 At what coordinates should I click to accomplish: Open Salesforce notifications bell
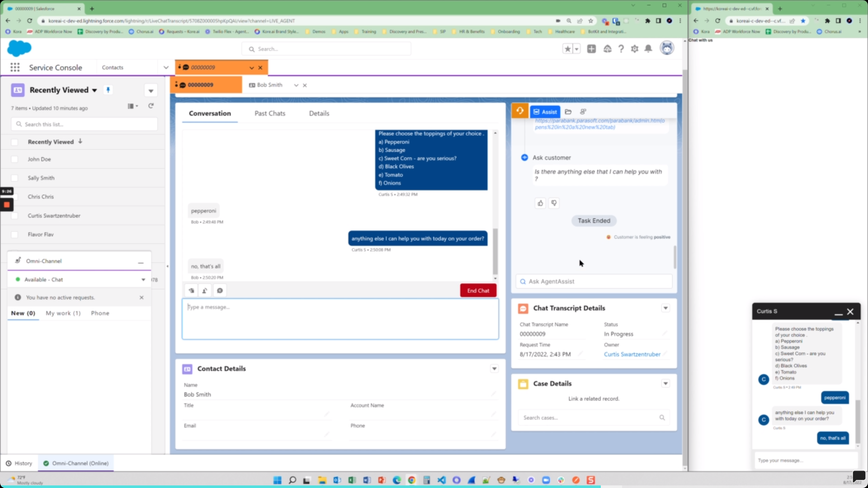point(648,49)
